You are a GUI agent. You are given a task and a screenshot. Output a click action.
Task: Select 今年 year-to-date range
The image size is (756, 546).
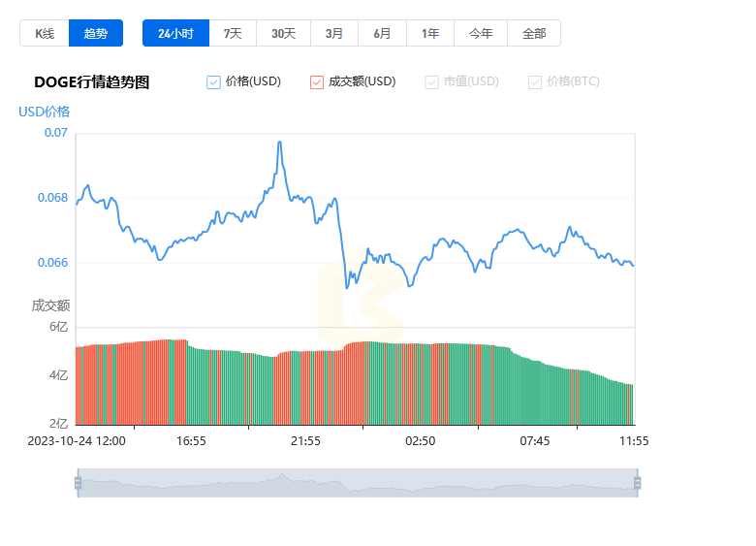[x=481, y=33]
